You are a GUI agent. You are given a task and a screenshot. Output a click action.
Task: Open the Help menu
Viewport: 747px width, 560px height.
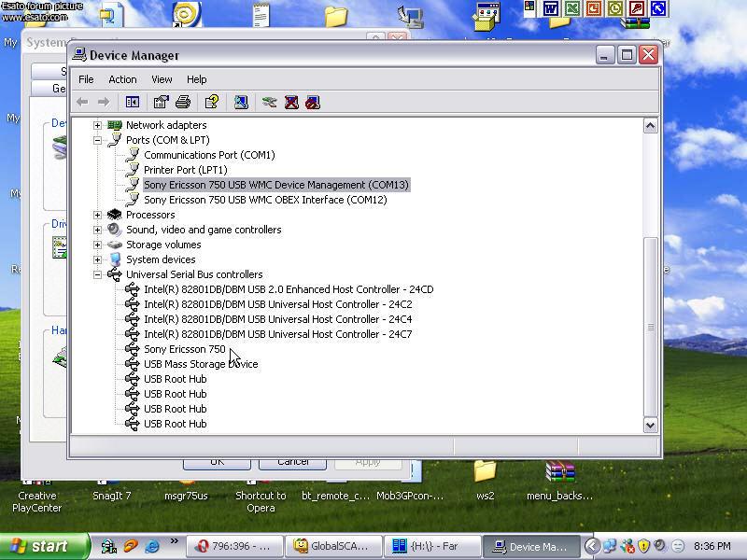click(x=196, y=79)
